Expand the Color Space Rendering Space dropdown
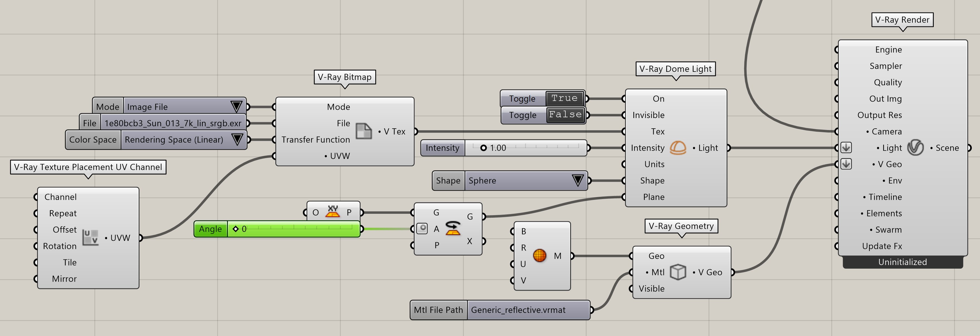 (237, 139)
